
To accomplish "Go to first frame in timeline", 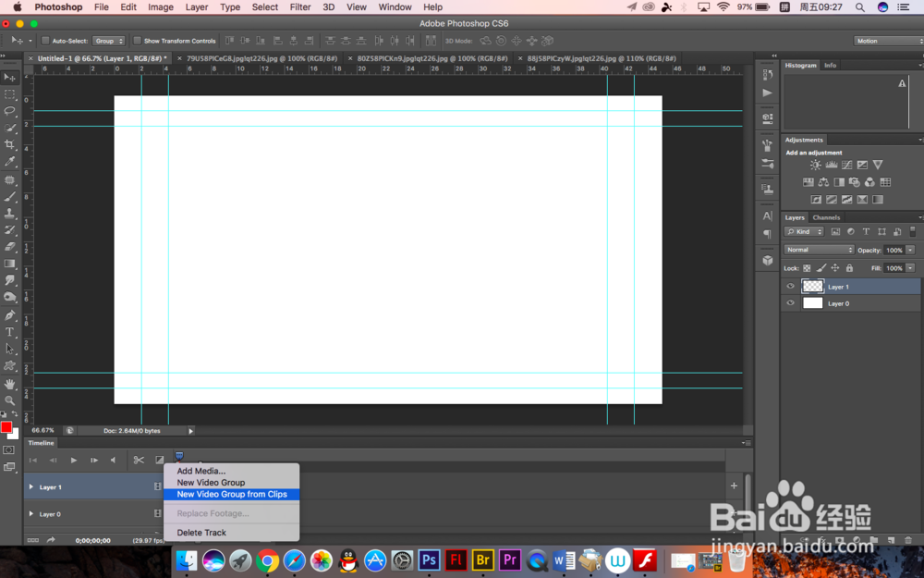I will click(x=33, y=460).
